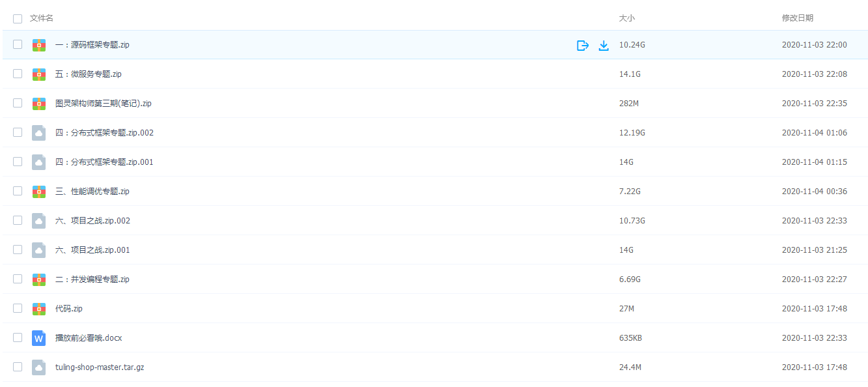Image resolution: width=868 pixels, height=387 pixels.
Task: Click the zip icon of 代码.zip
Action: click(39, 309)
